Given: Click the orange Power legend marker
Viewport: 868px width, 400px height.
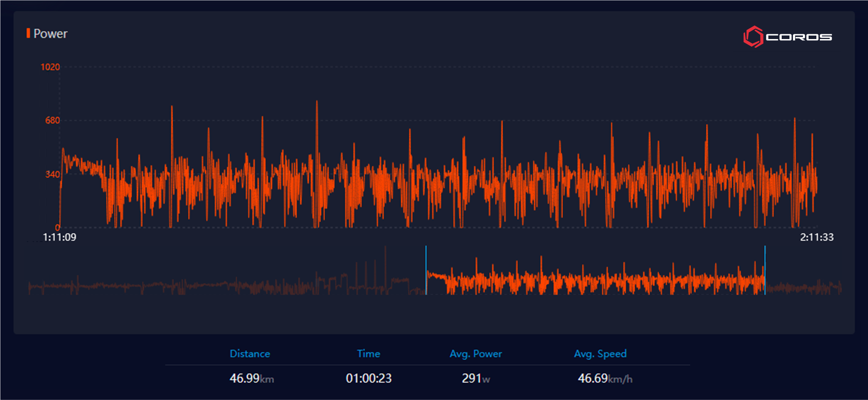Looking at the screenshot, I should 28,33.
